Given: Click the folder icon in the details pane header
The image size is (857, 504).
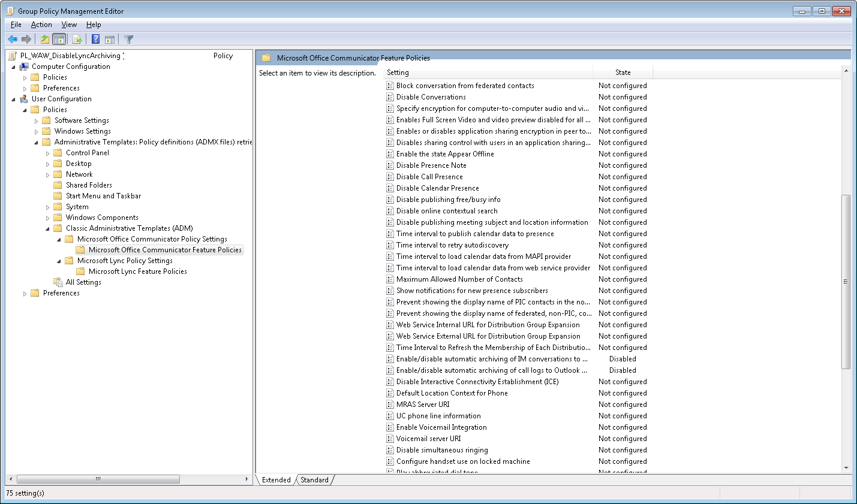Looking at the screenshot, I should pyautogui.click(x=266, y=58).
